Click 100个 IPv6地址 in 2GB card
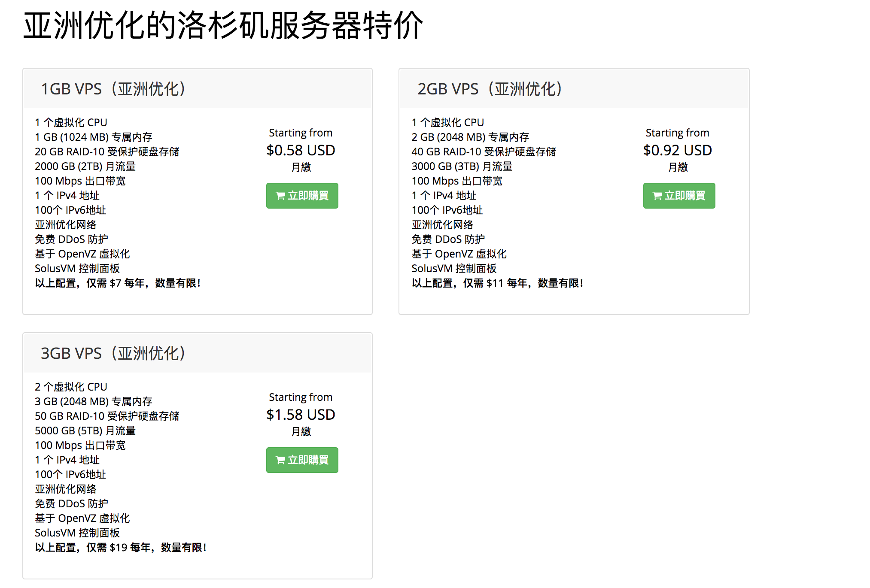 [x=447, y=210]
